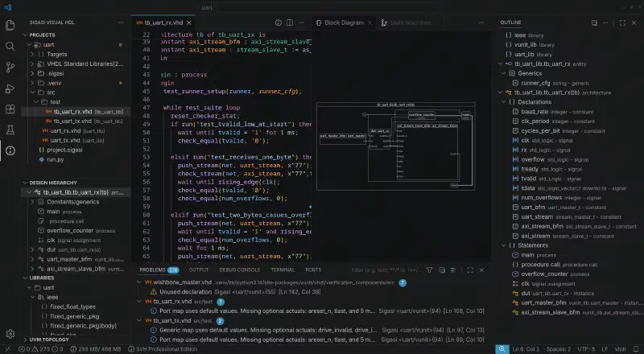Switch to the OUTPUT panel tab
This screenshot has height=354, width=644.
[x=199, y=270]
